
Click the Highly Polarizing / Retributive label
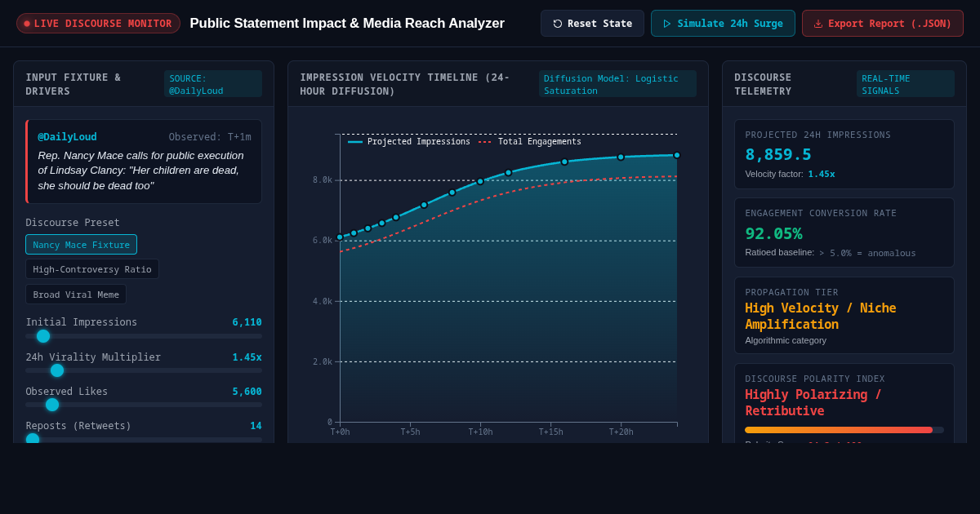pyautogui.click(x=813, y=402)
